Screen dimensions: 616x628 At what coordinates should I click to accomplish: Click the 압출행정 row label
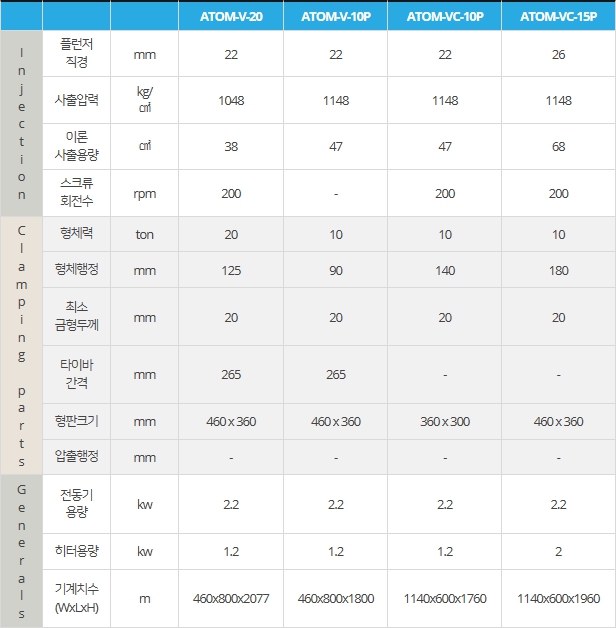[x=76, y=457]
